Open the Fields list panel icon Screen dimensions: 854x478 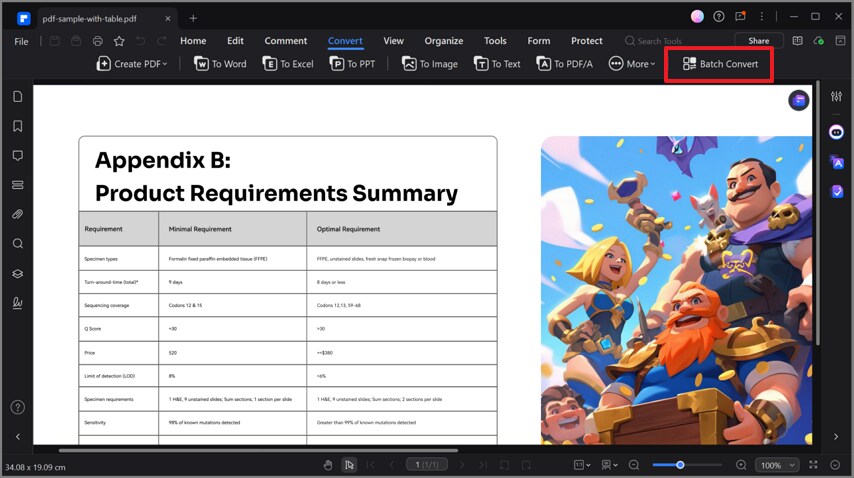tap(17, 185)
